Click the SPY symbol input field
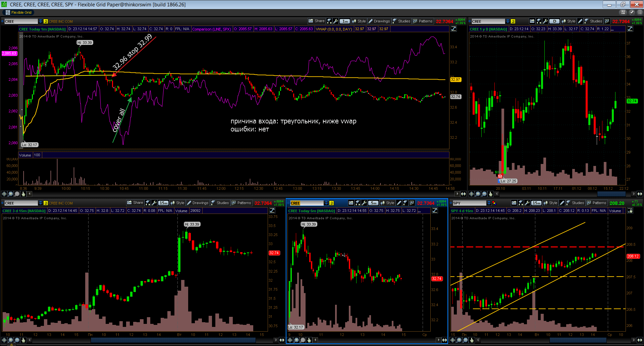Screen dimensions: 644x346 [x=469, y=203]
